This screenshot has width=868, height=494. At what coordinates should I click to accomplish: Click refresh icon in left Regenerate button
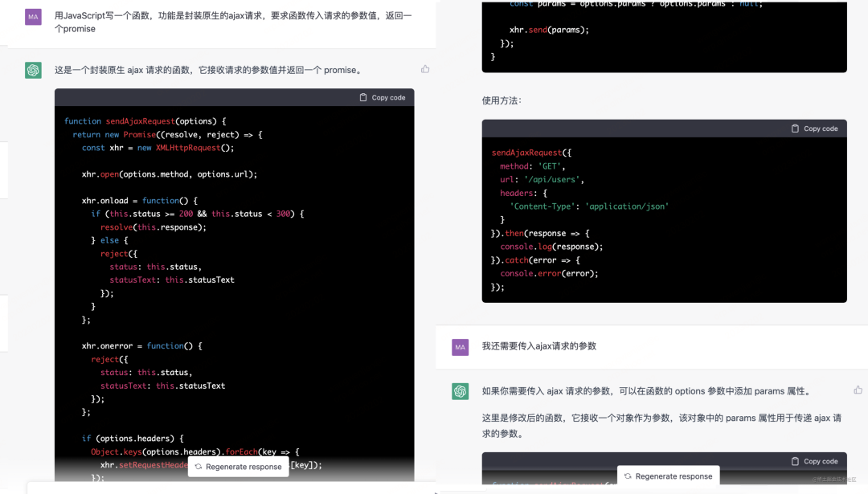click(x=199, y=467)
